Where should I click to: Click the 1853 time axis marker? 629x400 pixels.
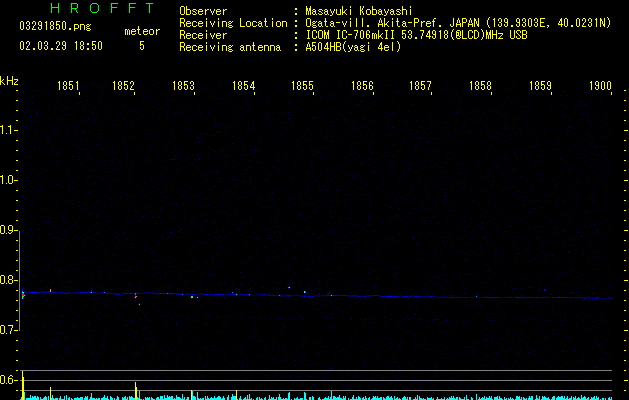(x=183, y=86)
